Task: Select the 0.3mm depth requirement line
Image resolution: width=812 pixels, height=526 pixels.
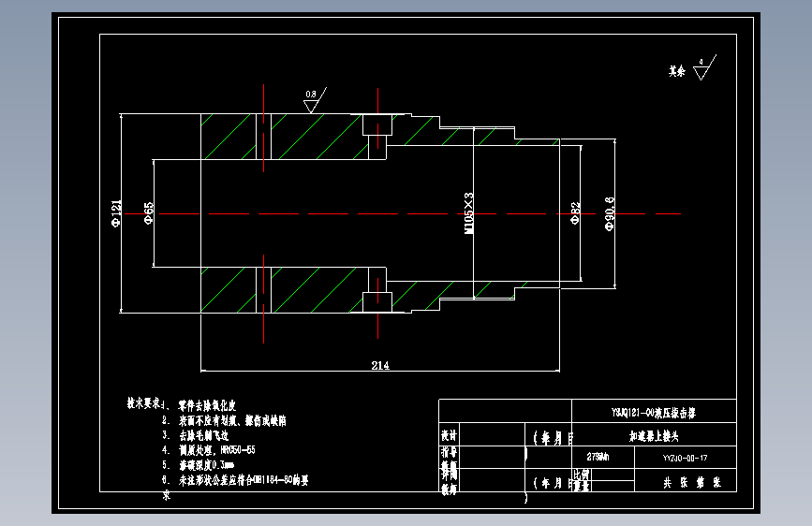Action: [199, 465]
